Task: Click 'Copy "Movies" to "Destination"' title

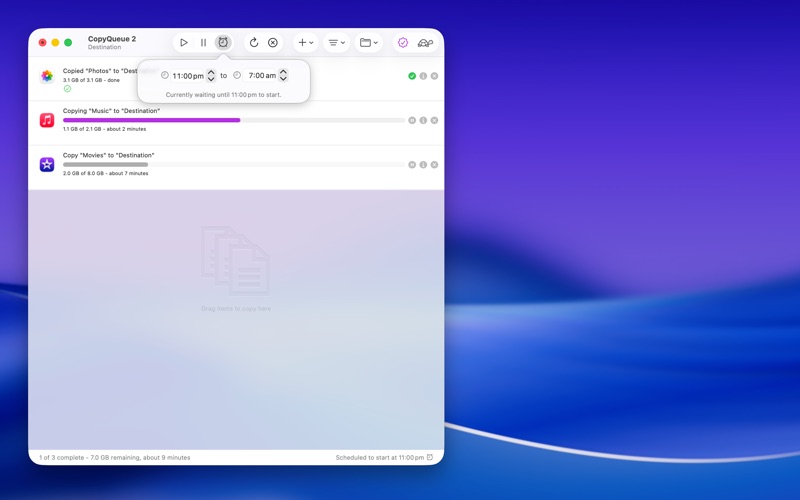Action: (x=108, y=155)
